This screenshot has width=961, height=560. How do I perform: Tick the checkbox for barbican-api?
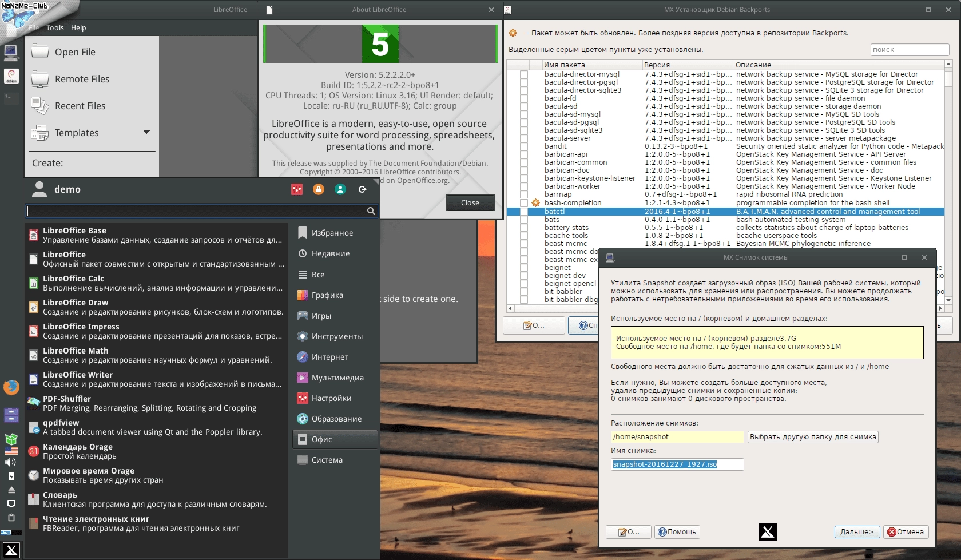524,154
